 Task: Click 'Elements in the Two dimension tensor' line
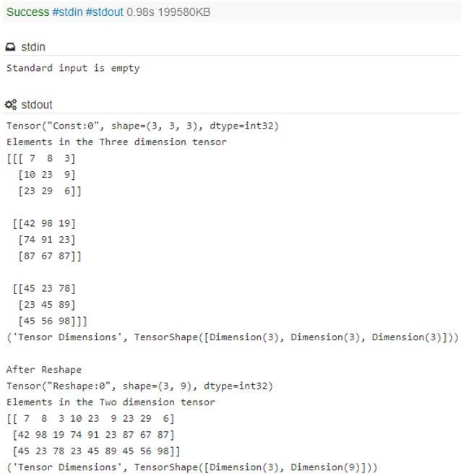tap(111, 402)
